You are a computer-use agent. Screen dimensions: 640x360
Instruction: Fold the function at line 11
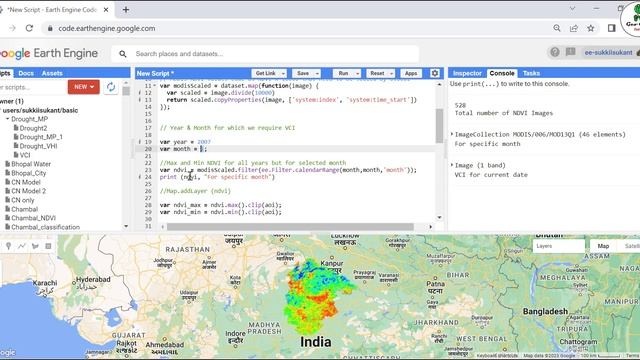[x=154, y=86]
